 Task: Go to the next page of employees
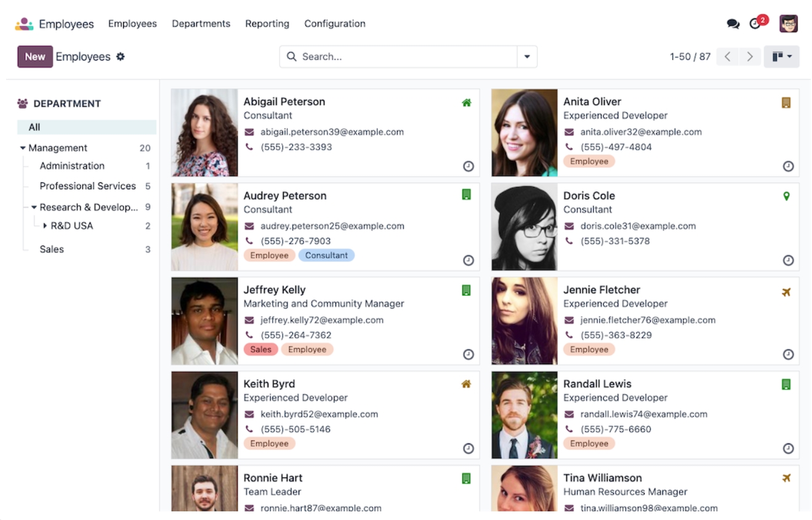pyautogui.click(x=749, y=56)
